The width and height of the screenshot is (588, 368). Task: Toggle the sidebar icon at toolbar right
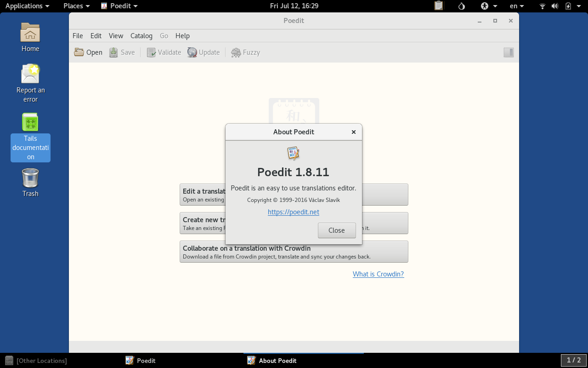click(x=509, y=52)
